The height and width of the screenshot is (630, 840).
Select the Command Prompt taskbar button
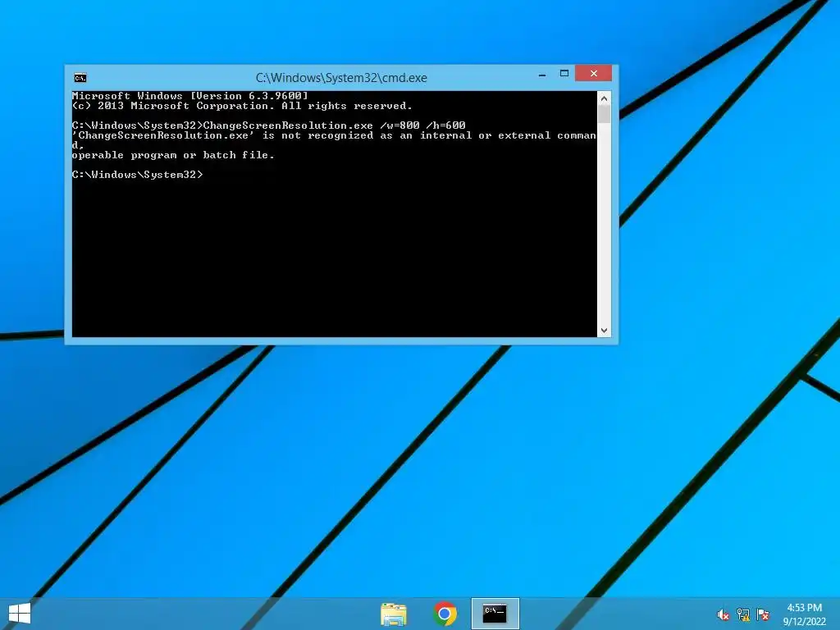(495, 614)
